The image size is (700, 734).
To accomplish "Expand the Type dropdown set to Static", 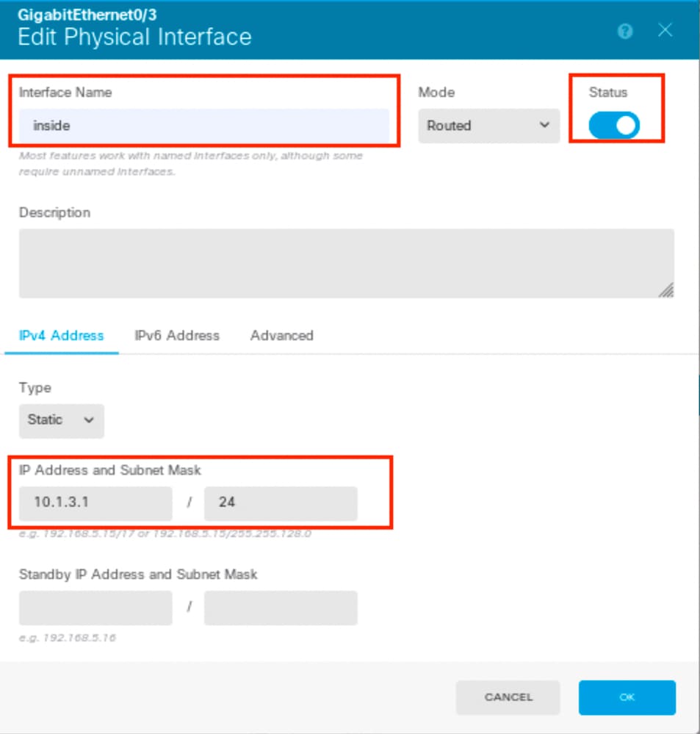I will pos(61,420).
